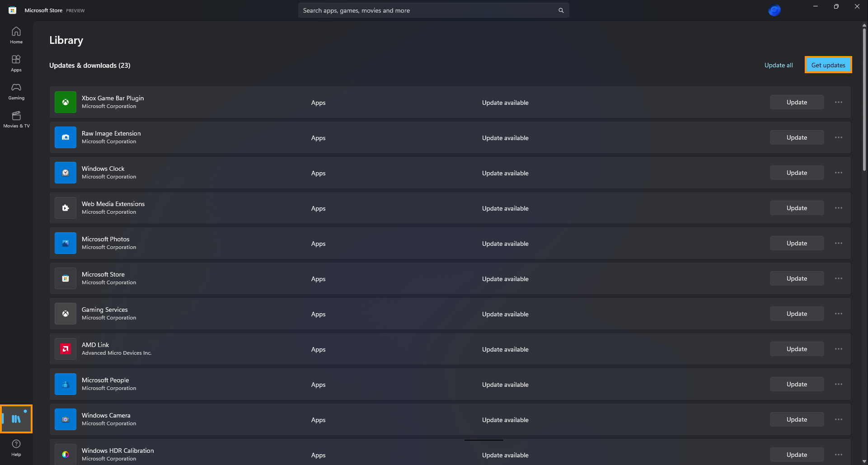Update AMD Link
This screenshot has height=465, width=868.
[797, 349]
